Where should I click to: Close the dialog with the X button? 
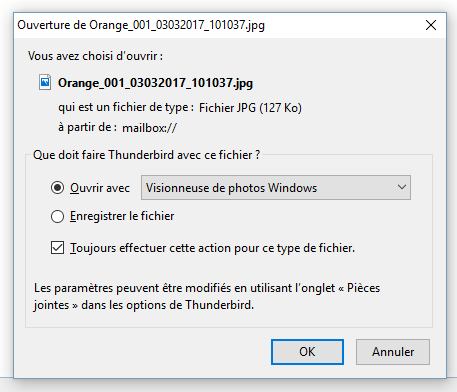click(431, 25)
